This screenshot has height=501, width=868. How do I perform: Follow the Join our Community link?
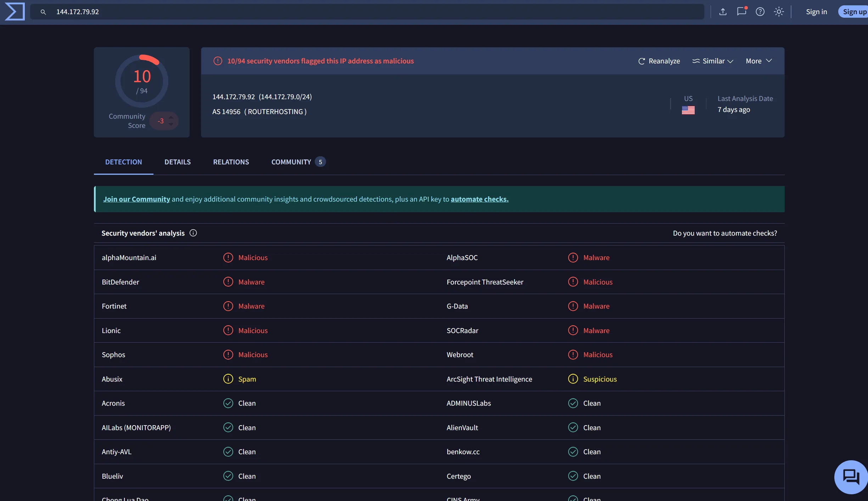point(136,199)
